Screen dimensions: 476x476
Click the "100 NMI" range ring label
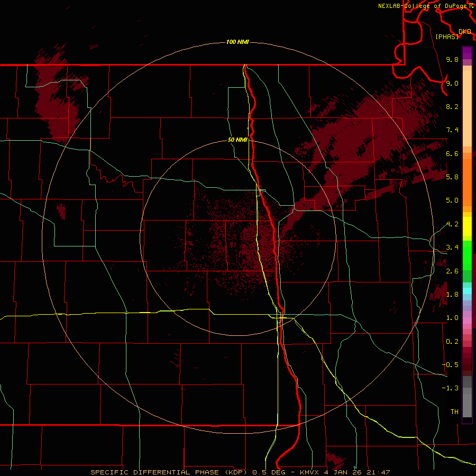click(x=237, y=42)
